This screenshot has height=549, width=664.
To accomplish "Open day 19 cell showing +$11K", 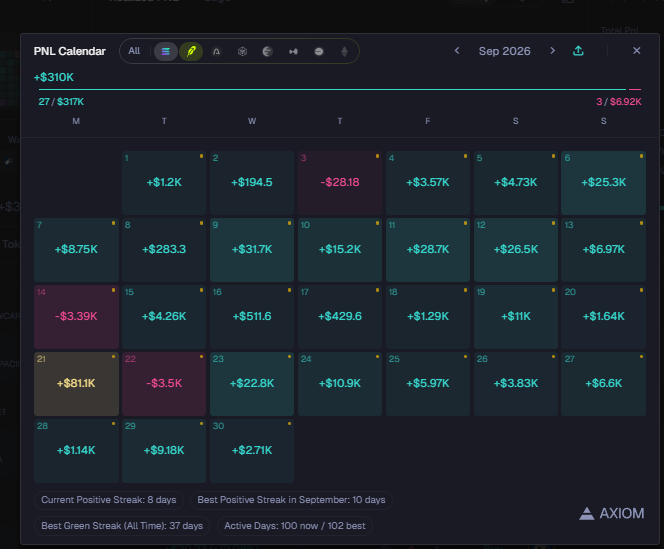I will coord(516,317).
